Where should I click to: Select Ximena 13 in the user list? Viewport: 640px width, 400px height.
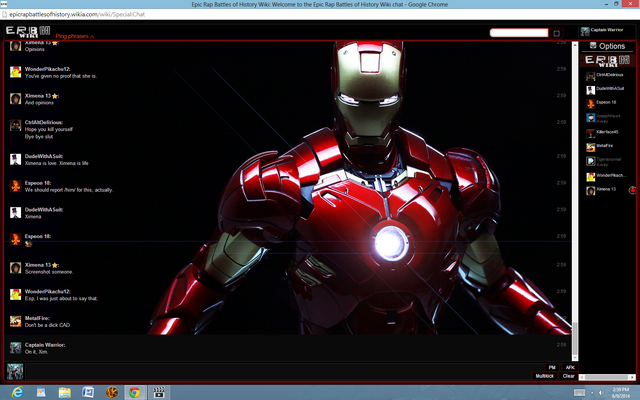[606, 190]
